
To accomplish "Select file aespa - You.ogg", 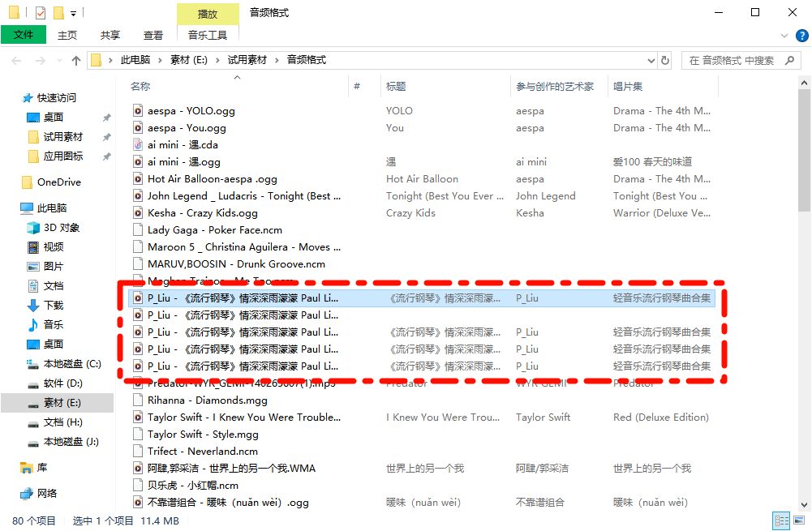I will (187, 128).
